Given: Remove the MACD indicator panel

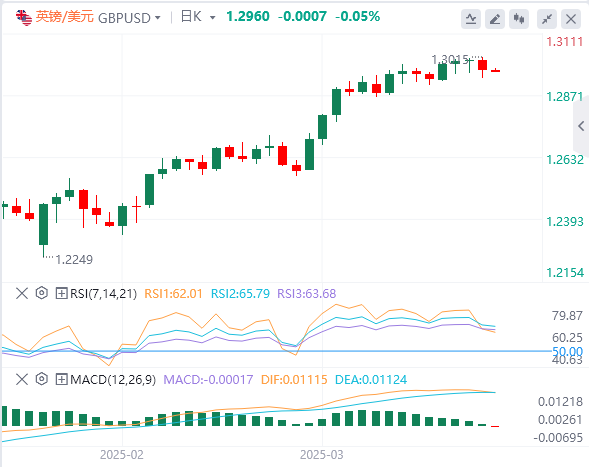Looking at the screenshot, I should [22, 379].
